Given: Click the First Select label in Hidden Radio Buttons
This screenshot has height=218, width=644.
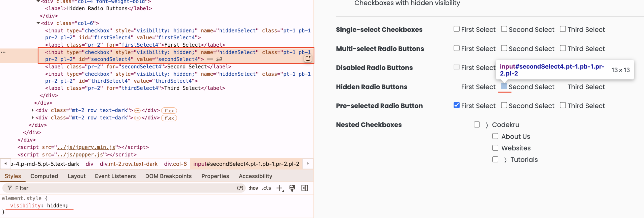Looking at the screenshot, I should click(478, 87).
